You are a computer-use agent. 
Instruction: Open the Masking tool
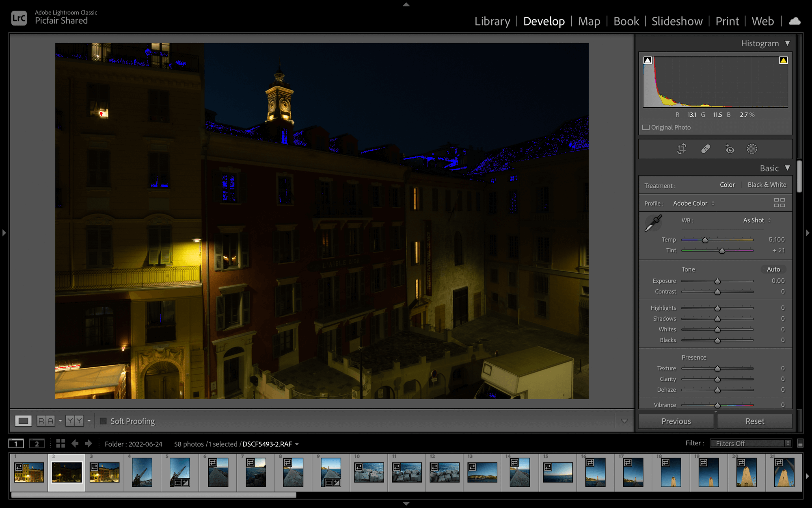pyautogui.click(x=752, y=149)
